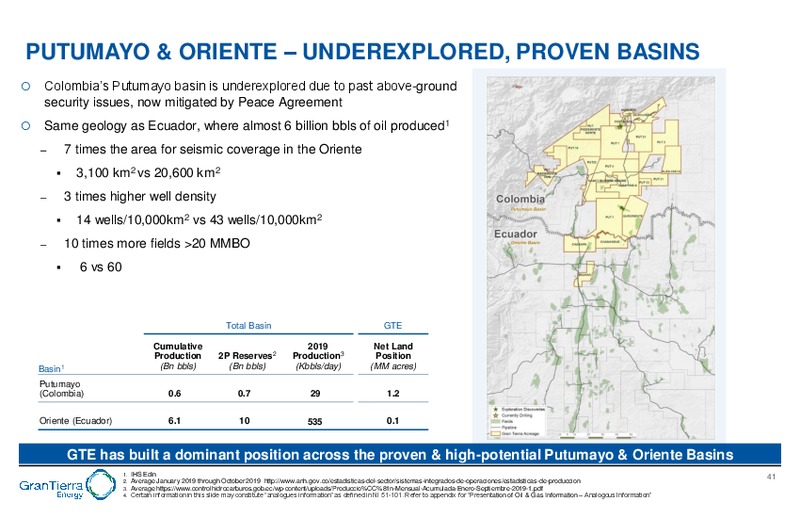Click the Oriente net land value 0.1
This screenshot has height=518, width=800.
393,421
